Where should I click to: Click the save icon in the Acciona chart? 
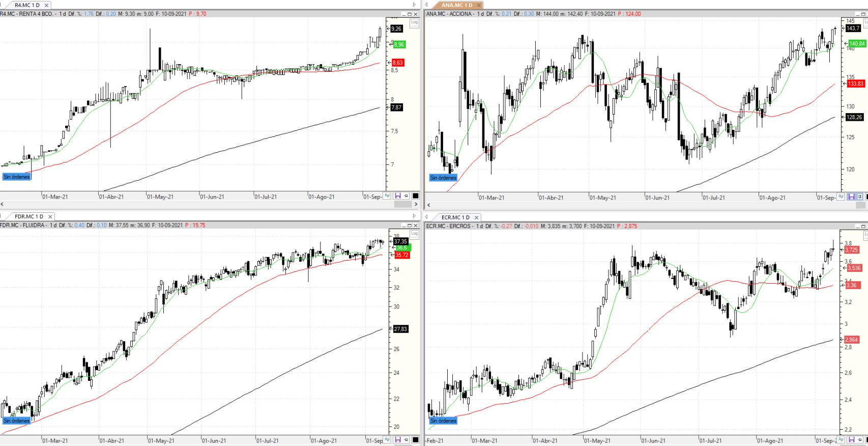[x=851, y=197]
